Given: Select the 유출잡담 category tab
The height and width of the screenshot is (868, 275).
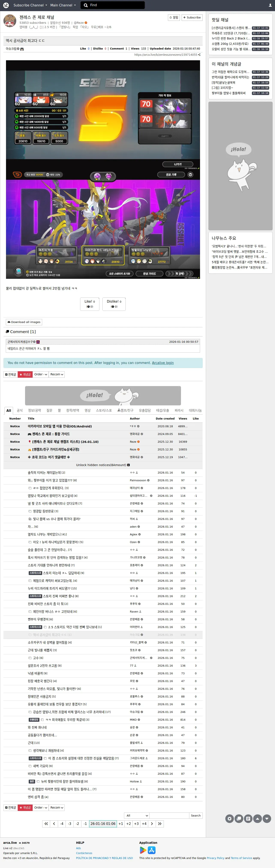Looking at the screenshot, I should [145, 411].
